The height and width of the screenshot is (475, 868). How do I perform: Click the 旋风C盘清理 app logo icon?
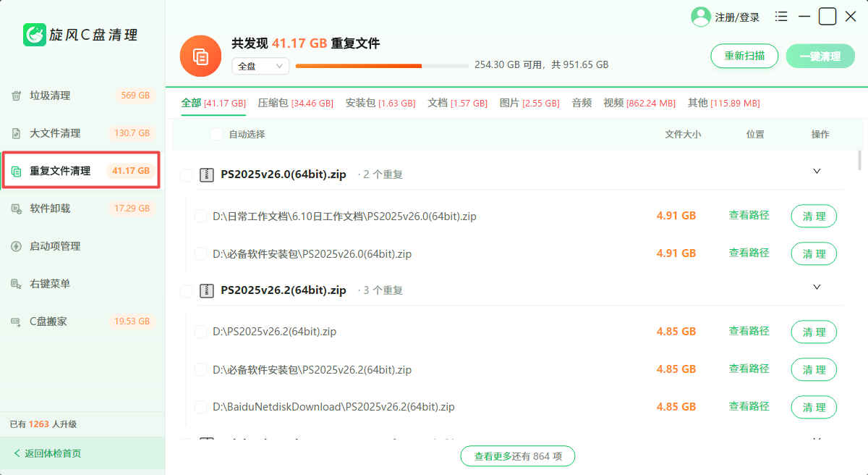tap(35, 35)
